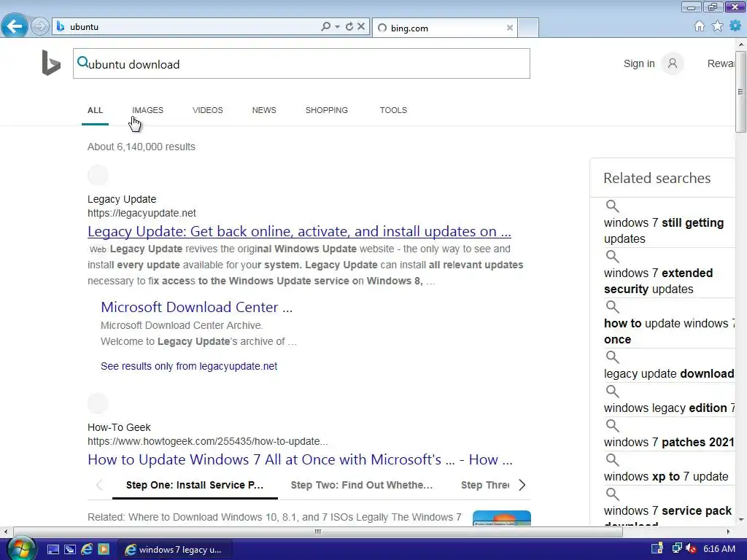The image size is (747, 560).
Task: Click the horizontal scrollbar thumb
Action: click(x=318, y=532)
